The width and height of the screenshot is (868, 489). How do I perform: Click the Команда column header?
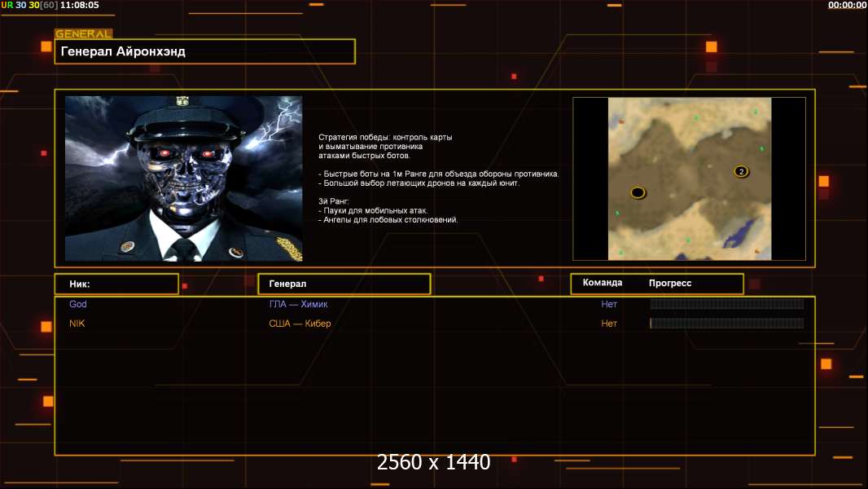click(603, 283)
